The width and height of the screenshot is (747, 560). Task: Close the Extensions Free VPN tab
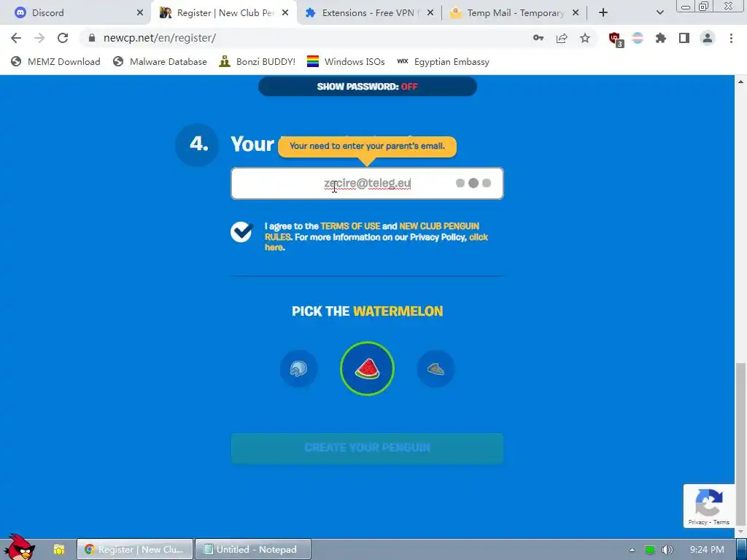tap(430, 13)
